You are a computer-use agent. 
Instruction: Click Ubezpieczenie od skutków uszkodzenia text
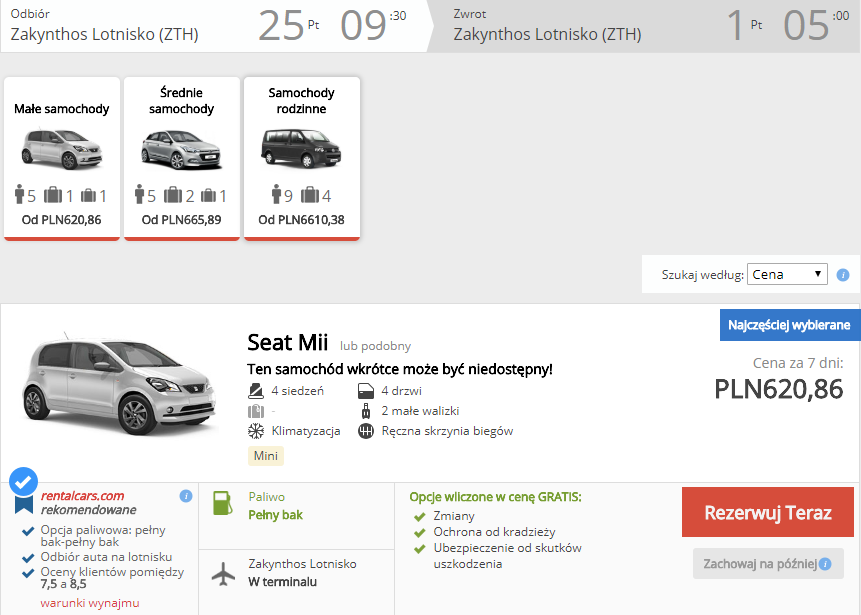pyautogui.click(x=507, y=556)
